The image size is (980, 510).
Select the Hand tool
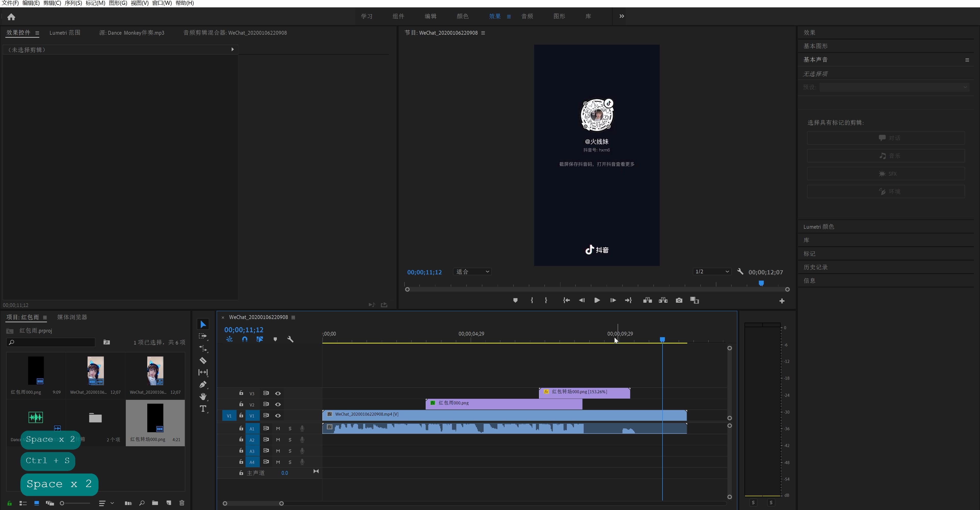(203, 396)
